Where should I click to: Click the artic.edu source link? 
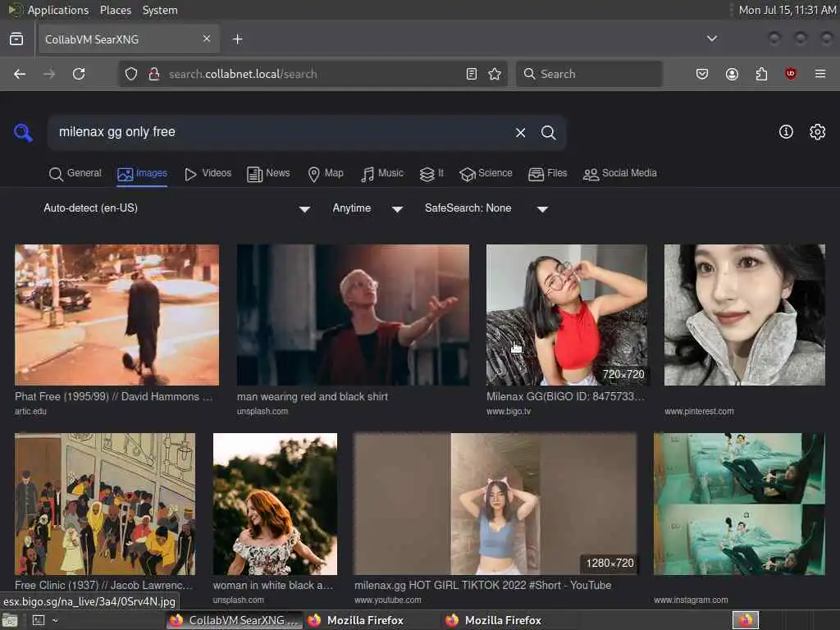coord(30,412)
